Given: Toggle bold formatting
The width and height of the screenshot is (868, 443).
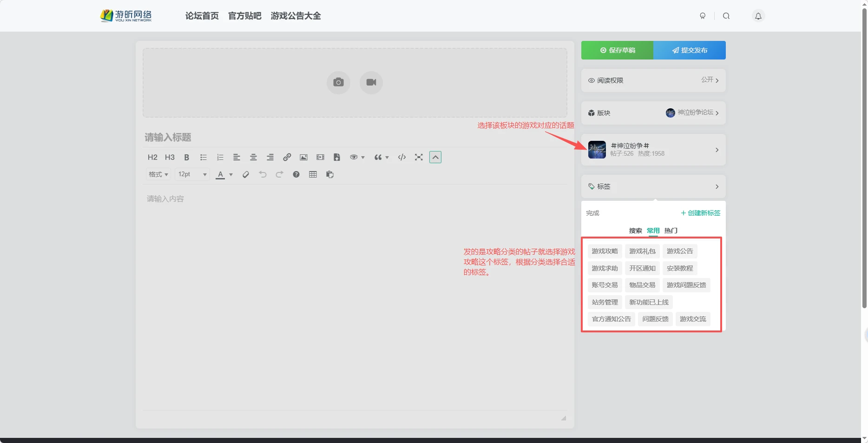Looking at the screenshot, I should coord(186,157).
